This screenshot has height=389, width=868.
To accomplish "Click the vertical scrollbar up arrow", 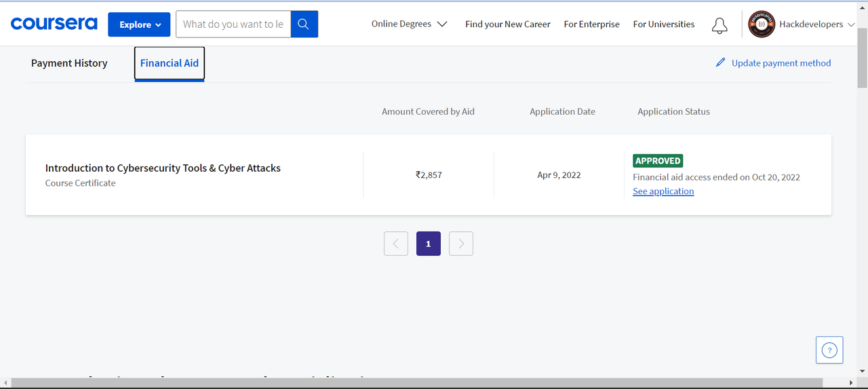I will tap(862, 7).
